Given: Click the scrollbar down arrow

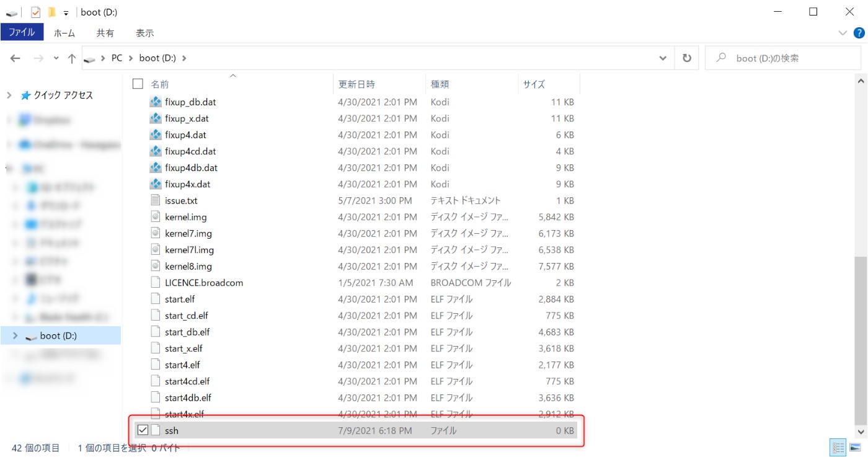Looking at the screenshot, I should pos(861,432).
